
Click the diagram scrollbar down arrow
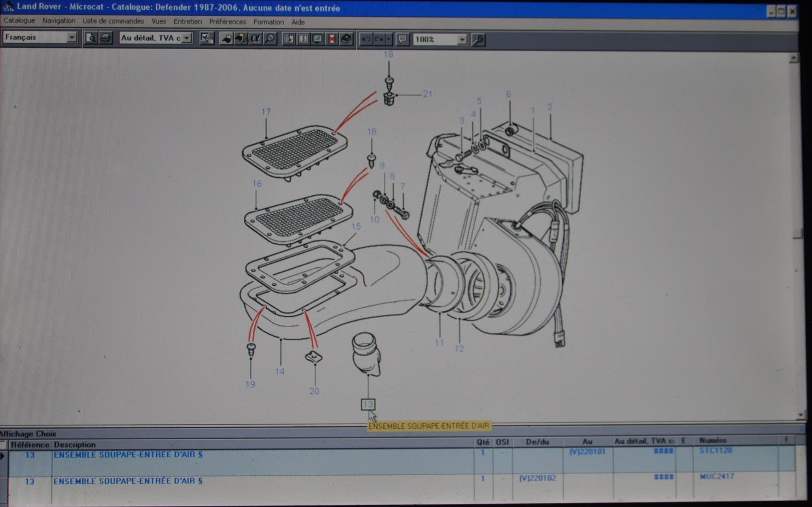(x=800, y=415)
